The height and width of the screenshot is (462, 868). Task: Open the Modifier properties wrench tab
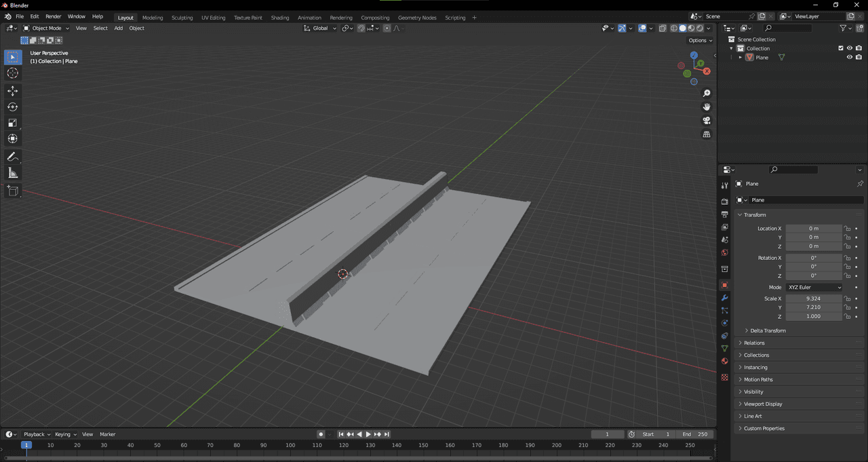(724, 298)
